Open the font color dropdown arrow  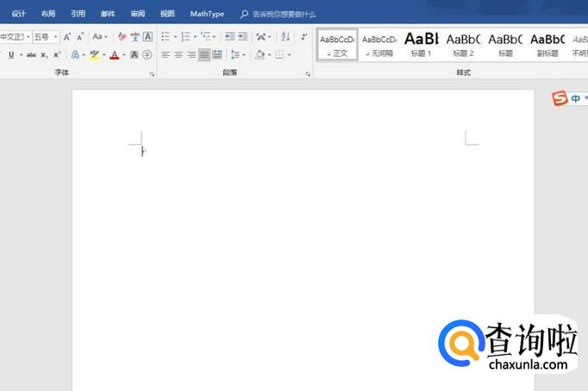pos(124,55)
